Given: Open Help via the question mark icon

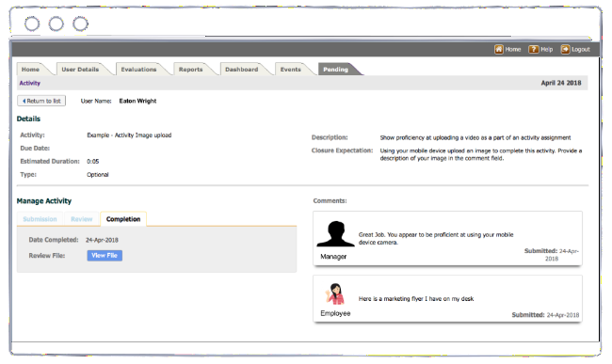Looking at the screenshot, I should click(533, 49).
